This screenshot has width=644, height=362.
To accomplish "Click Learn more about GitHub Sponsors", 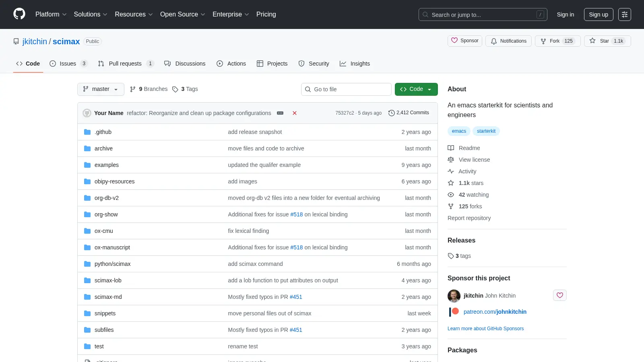I will 485,329.
